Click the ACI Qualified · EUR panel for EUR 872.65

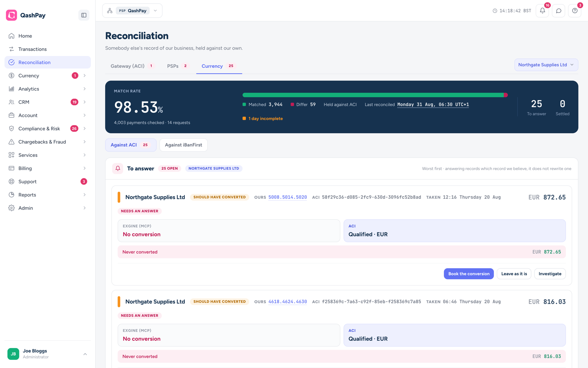click(x=455, y=231)
